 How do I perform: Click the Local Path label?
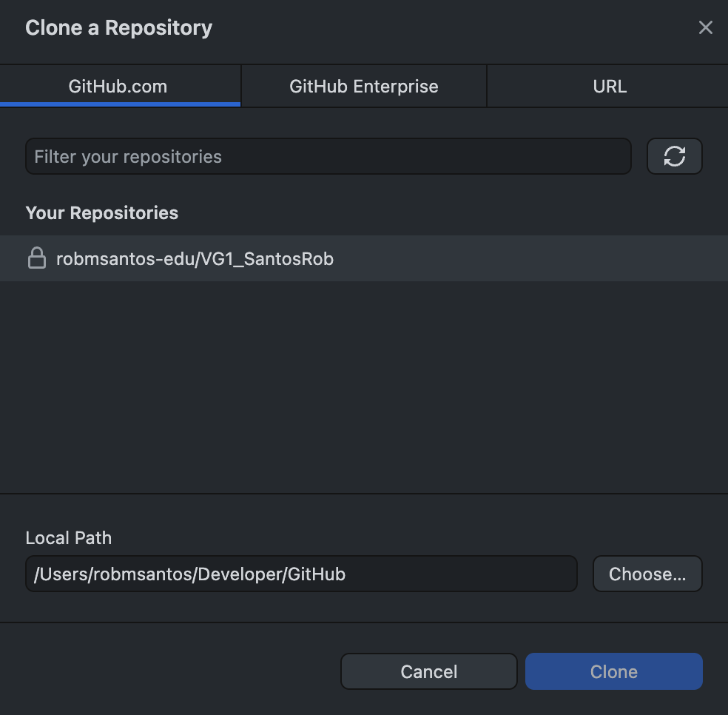[69, 538]
